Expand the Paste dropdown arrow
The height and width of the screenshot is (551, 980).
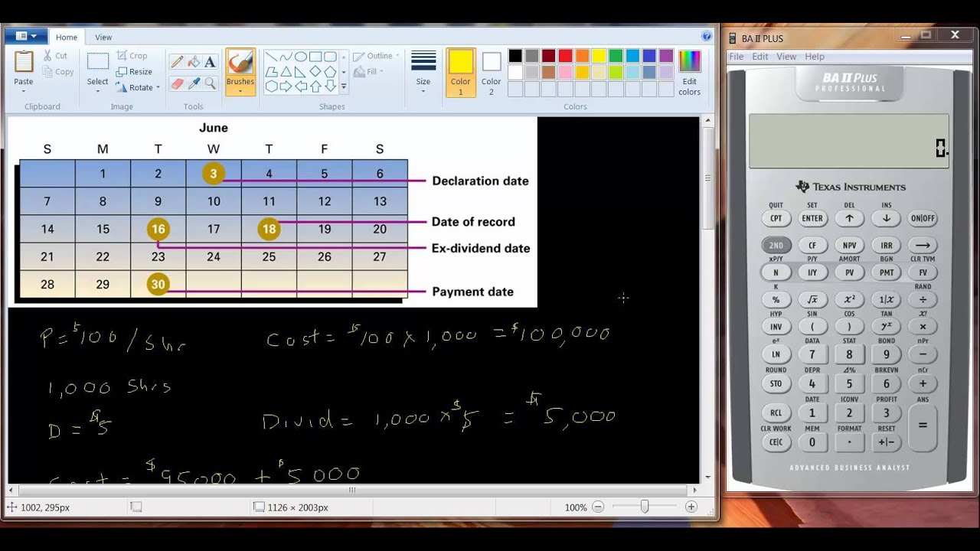24,91
